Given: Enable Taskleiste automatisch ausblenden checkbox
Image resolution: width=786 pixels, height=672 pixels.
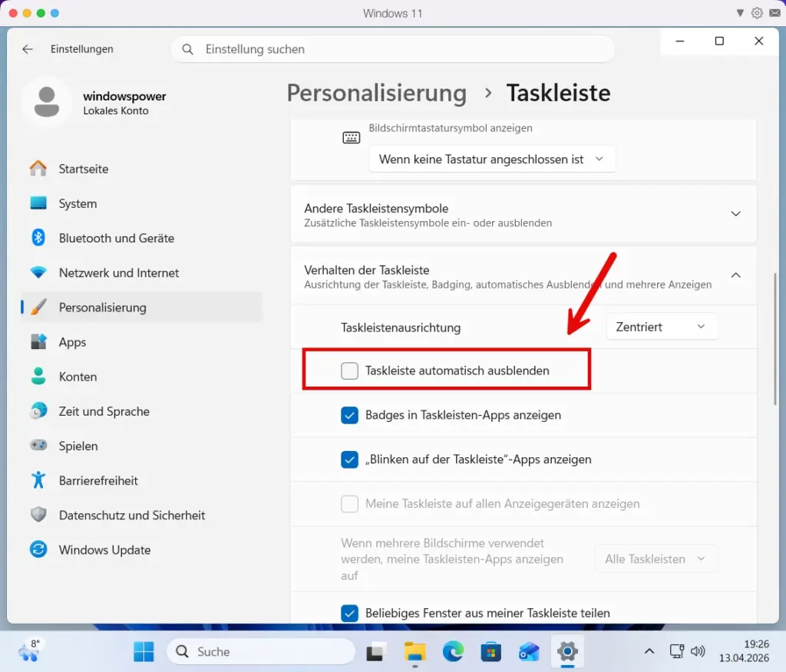Looking at the screenshot, I should coord(349,371).
